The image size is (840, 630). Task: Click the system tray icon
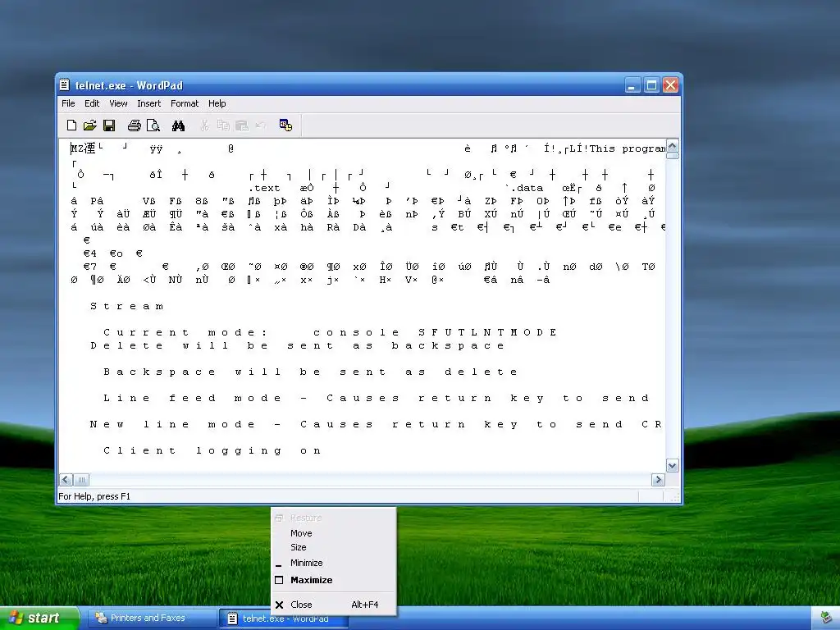point(827,619)
